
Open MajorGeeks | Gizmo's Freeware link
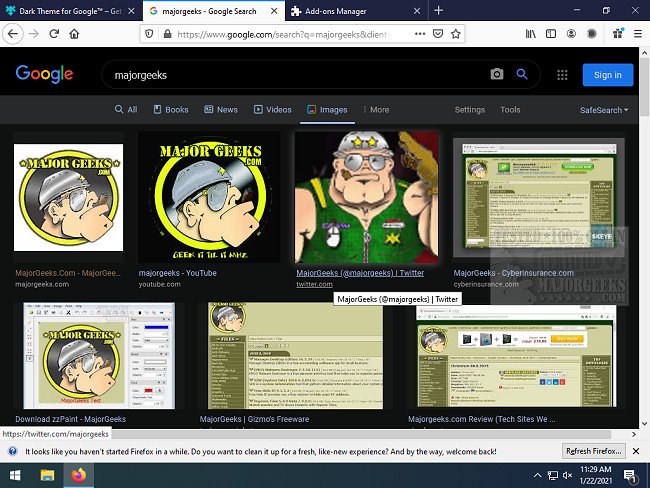coord(254,419)
